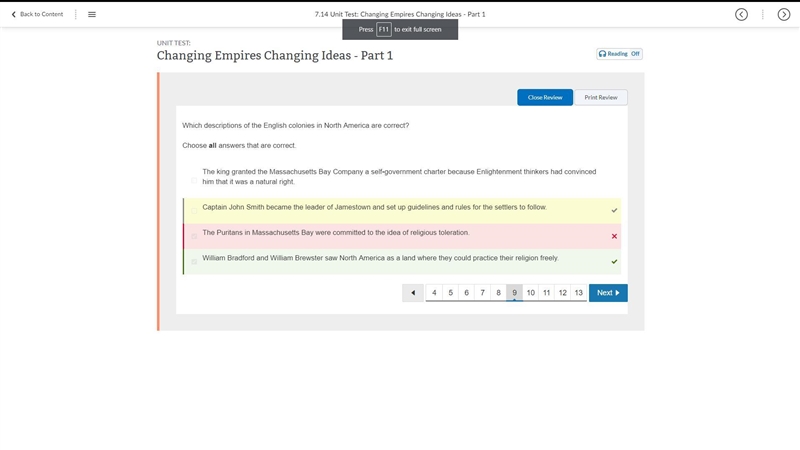Jump to question 4

coord(434,293)
